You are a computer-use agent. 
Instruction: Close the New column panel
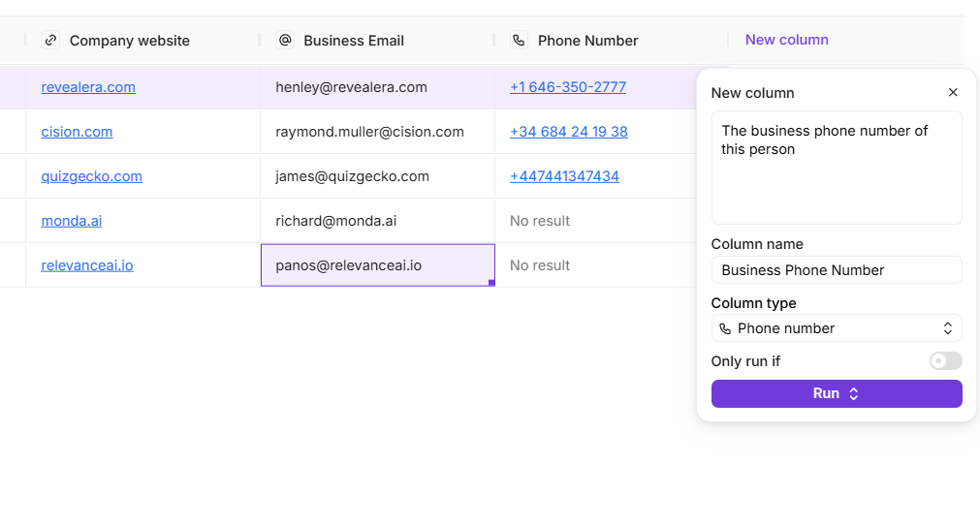(952, 93)
